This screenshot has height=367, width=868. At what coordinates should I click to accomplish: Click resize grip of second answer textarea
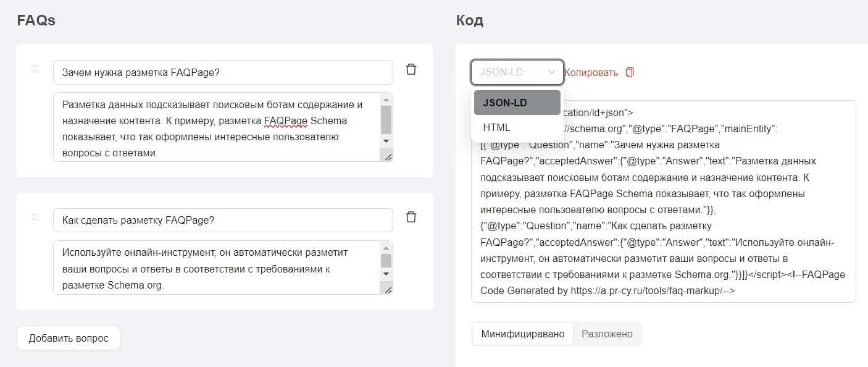click(388, 290)
